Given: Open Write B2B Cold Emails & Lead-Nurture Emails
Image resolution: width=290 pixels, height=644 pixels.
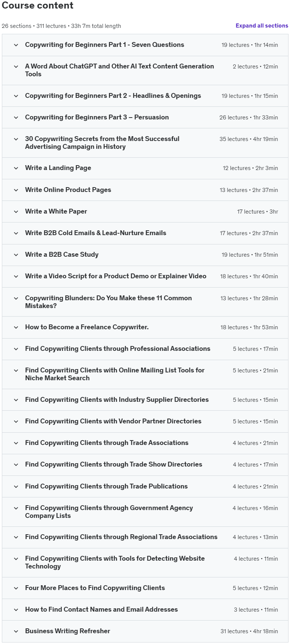Looking at the screenshot, I should pos(145,233).
